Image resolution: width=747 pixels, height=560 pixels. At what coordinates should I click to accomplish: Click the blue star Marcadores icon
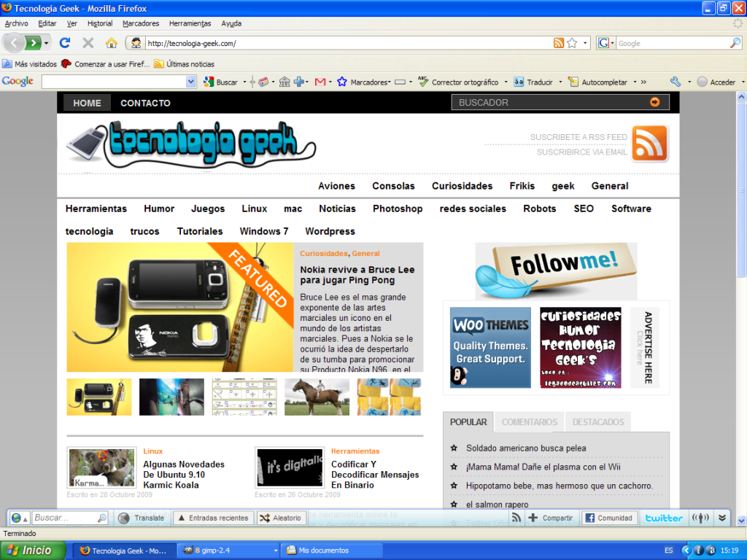[x=342, y=82]
